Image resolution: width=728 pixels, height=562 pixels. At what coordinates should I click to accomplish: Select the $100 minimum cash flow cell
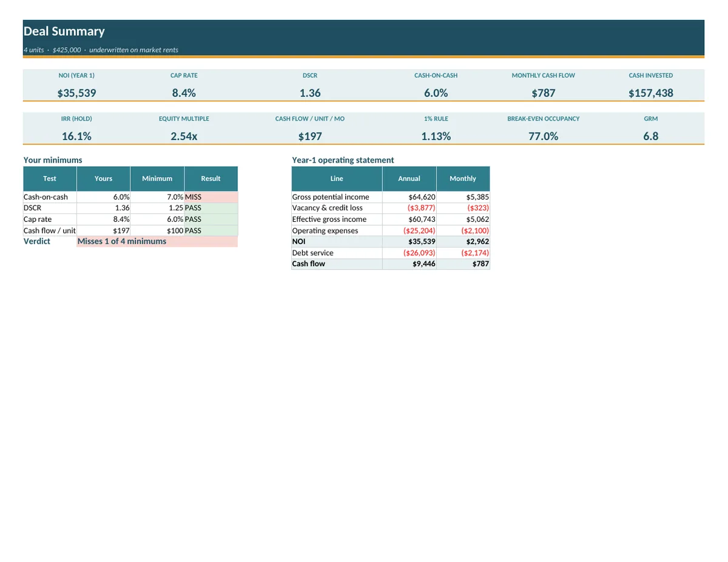(x=157, y=230)
